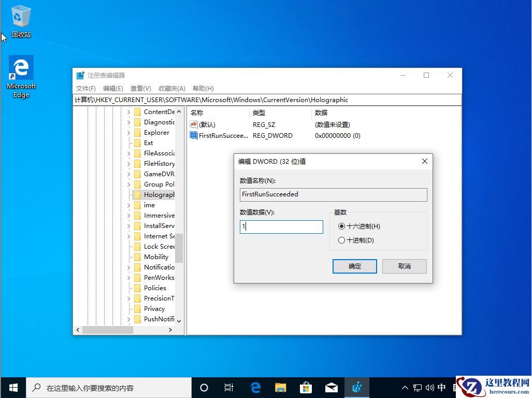The height and width of the screenshot is (398, 532).
Task: Open File Explorer from the taskbar
Action: (x=280, y=387)
